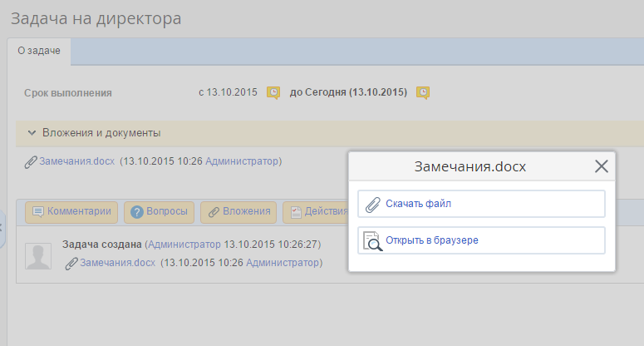Viewport: 644px width, 346px height.
Task: Click the paperclip icon in history entry
Action: pyautogui.click(x=71, y=264)
